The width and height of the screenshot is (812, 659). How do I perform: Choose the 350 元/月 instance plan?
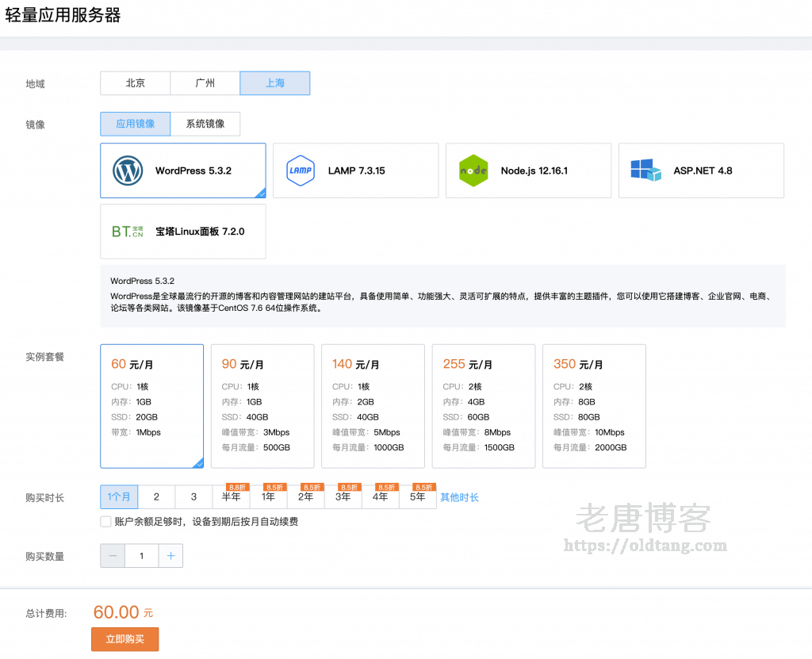pos(594,406)
